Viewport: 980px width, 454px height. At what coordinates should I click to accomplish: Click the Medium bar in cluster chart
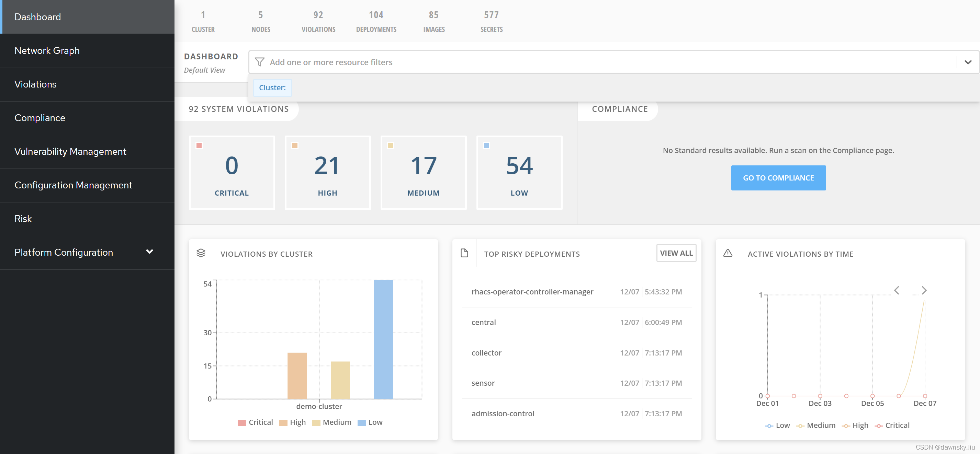340,380
